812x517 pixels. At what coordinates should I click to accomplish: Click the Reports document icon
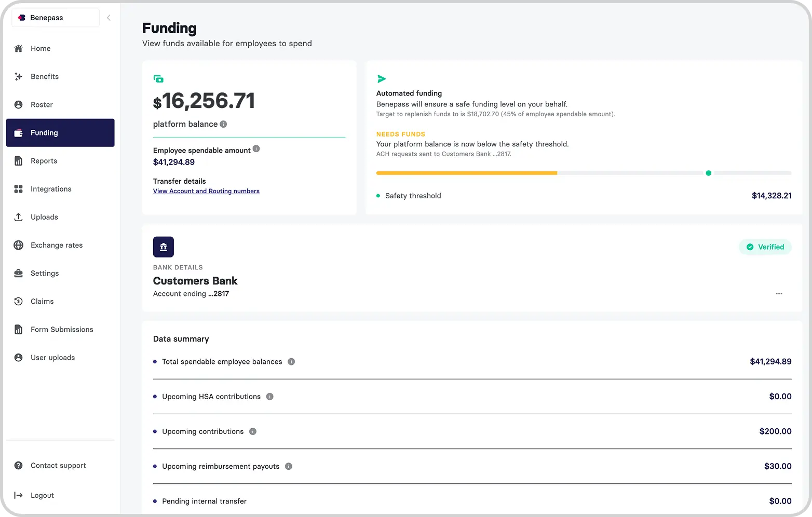[x=18, y=160]
